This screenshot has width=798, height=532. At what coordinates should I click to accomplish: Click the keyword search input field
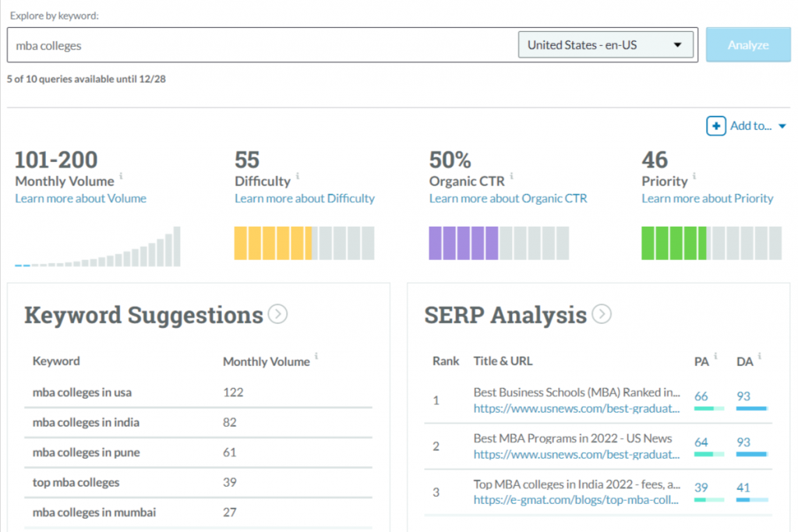click(x=261, y=45)
